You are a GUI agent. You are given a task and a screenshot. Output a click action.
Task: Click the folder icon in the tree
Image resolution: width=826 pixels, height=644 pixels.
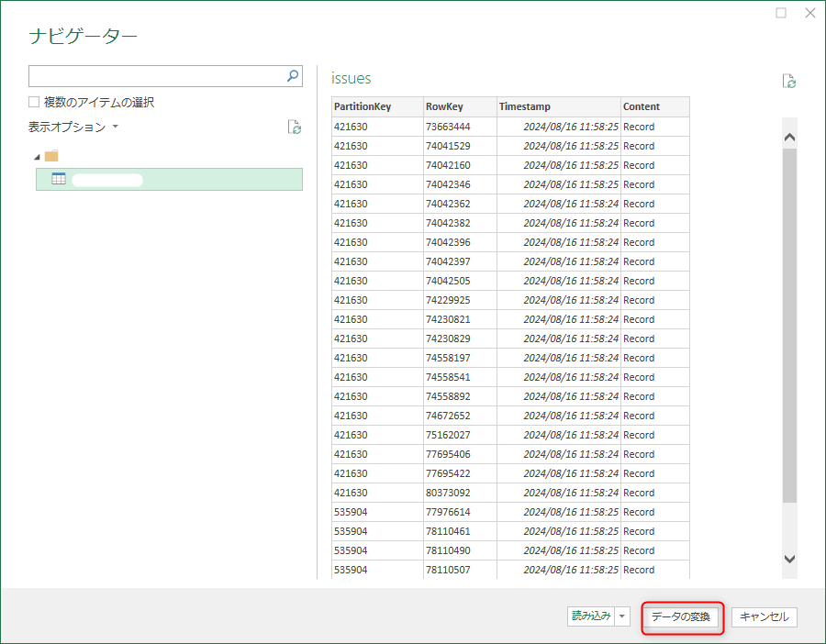pos(51,156)
